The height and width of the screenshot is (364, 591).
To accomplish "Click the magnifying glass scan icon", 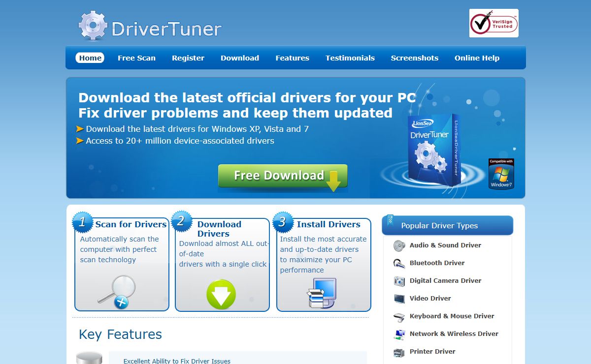I will 117,292.
